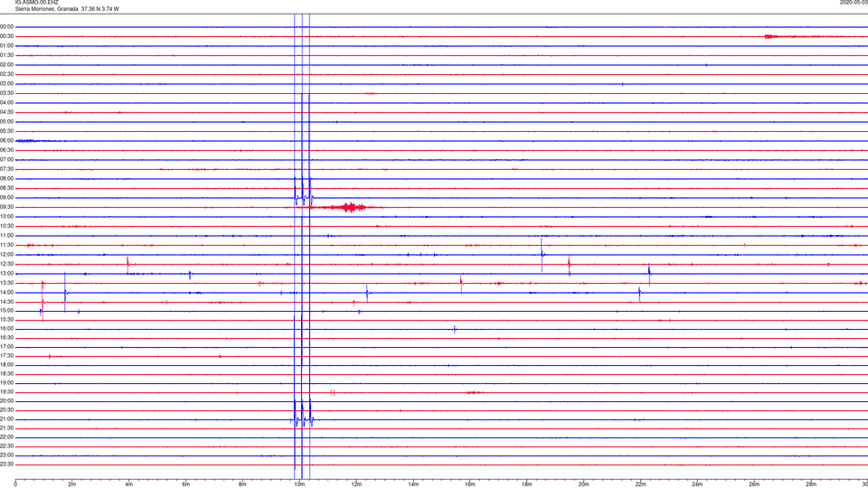Screen dimensions: 868x488
Task: Pick the 11:30 time label
Action: [7, 245]
